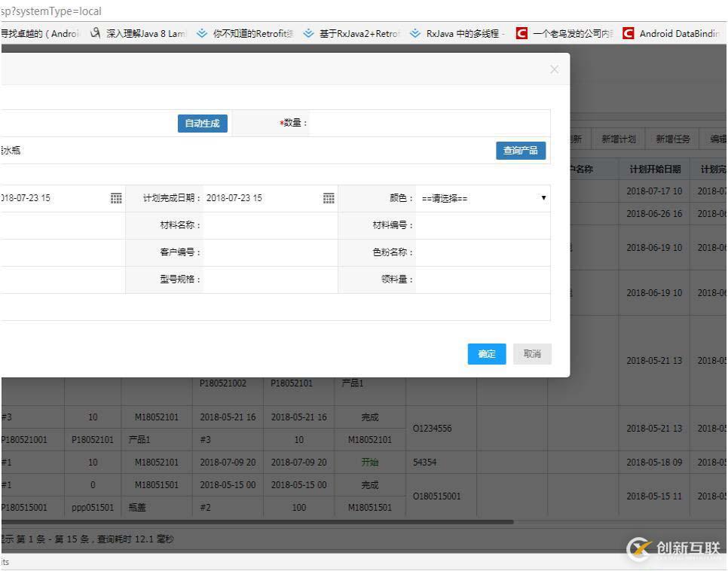Cancel the dialog with 取消
Image resolution: width=728 pixels, height=571 pixels.
click(x=532, y=354)
